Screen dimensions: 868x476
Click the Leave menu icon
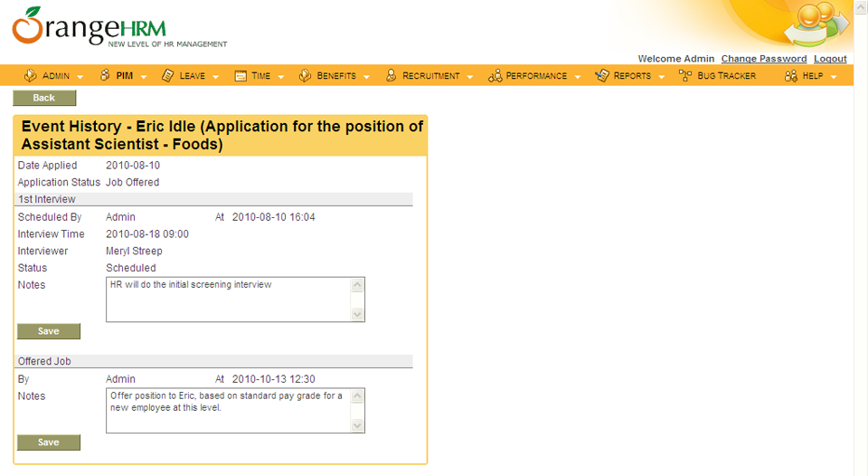point(167,75)
